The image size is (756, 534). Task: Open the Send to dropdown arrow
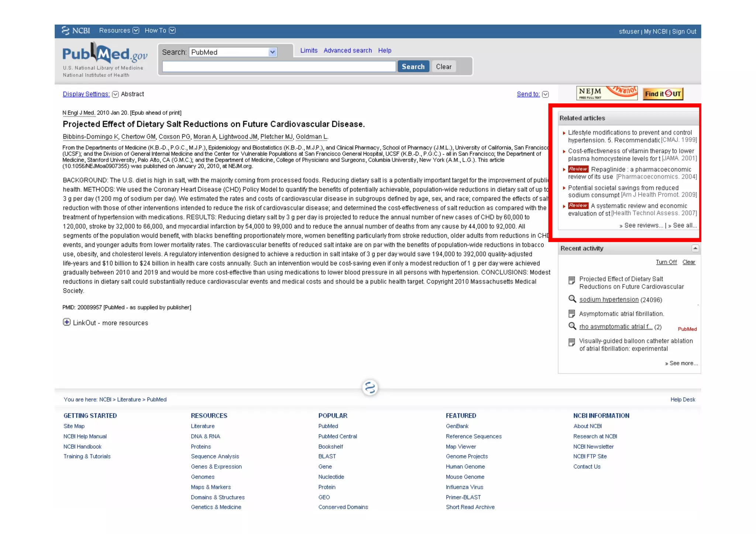545,94
